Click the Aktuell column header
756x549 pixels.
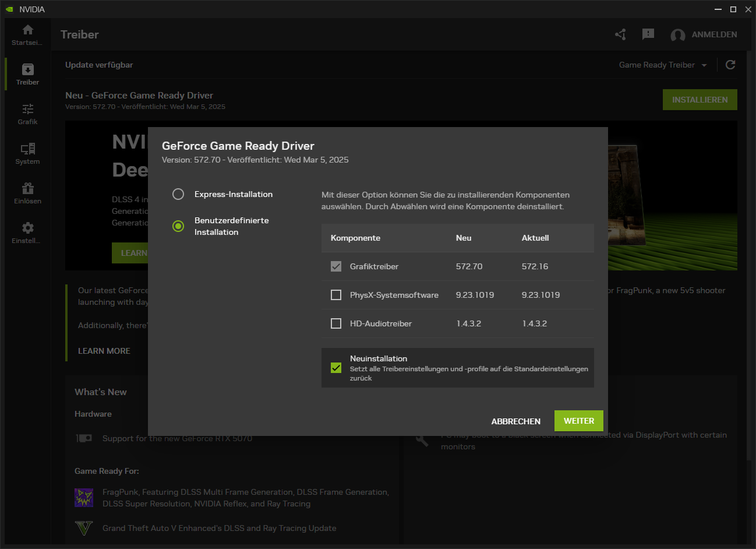click(x=535, y=238)
